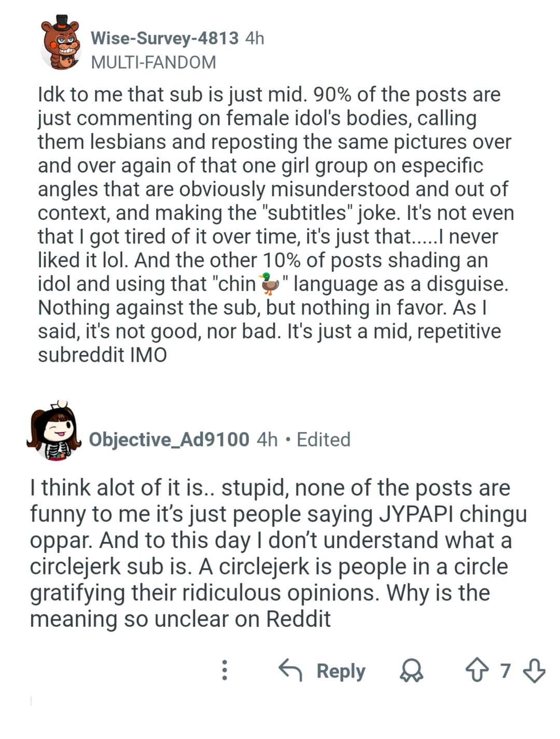
Task: Collapse Wise-Survey-4813's comment by tapping its text
Action: click(270, 213)
